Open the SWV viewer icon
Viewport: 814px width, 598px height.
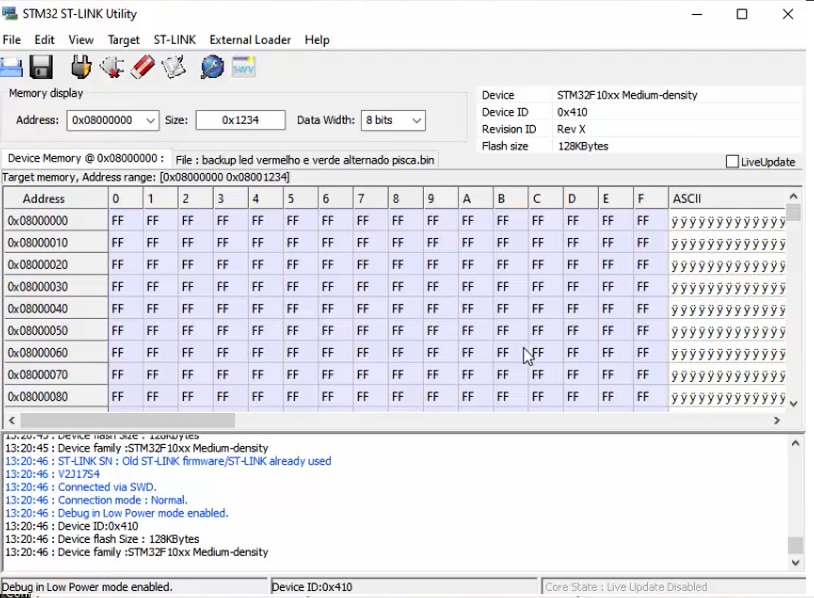point(243,66)
